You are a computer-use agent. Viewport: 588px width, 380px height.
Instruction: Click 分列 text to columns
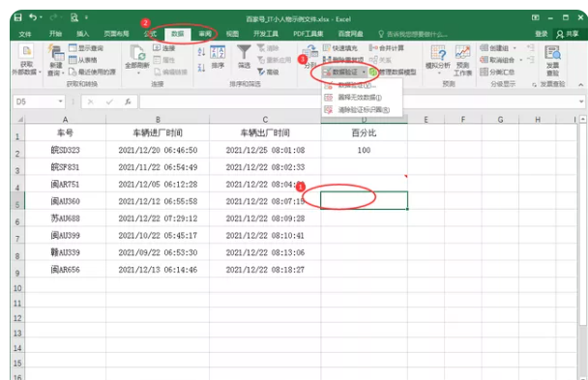tap(310, 57)
